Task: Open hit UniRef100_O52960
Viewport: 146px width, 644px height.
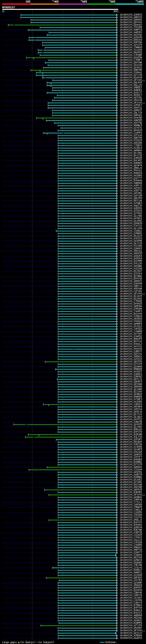Action: pyautogui.click(x=131, y=628)
